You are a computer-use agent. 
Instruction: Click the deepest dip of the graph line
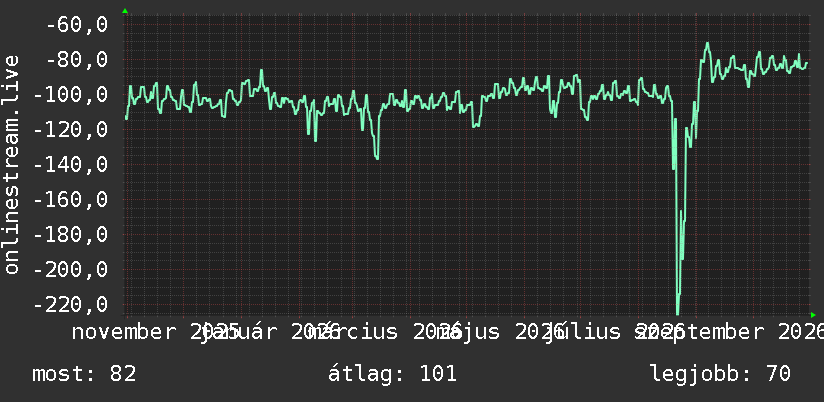click(677, 313)
